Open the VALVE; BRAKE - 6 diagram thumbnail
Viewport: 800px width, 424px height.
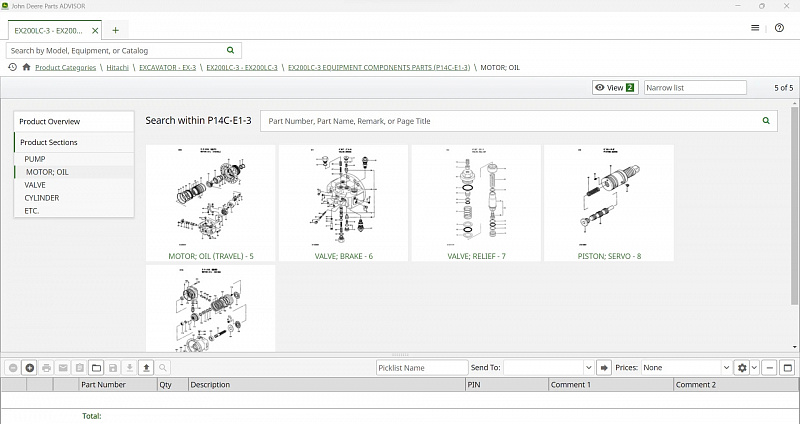point(343,203)
